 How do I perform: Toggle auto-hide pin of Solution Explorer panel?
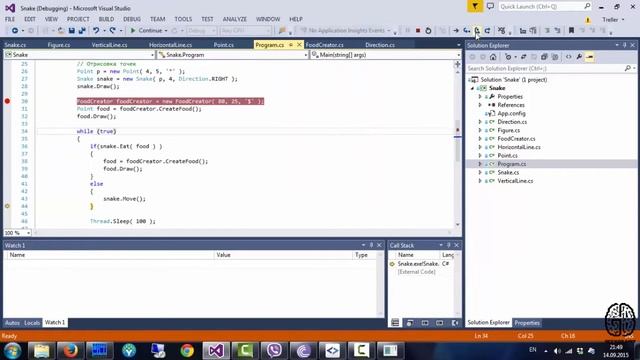624,45
